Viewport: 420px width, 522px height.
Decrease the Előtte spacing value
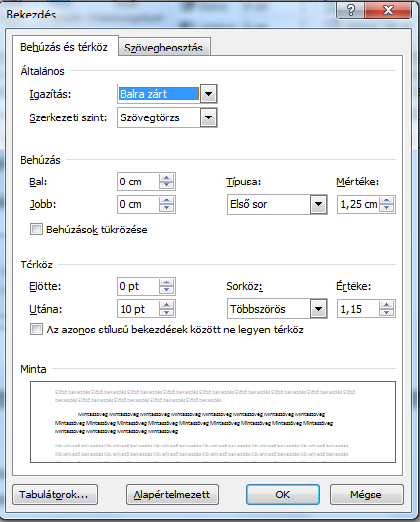167,290
